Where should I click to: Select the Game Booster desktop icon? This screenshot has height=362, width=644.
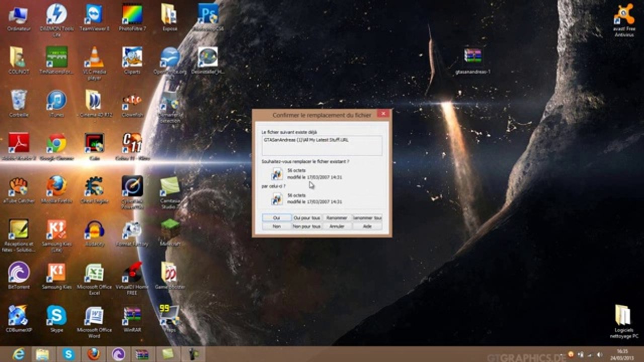pyautogui.click(x=170, y=276)
